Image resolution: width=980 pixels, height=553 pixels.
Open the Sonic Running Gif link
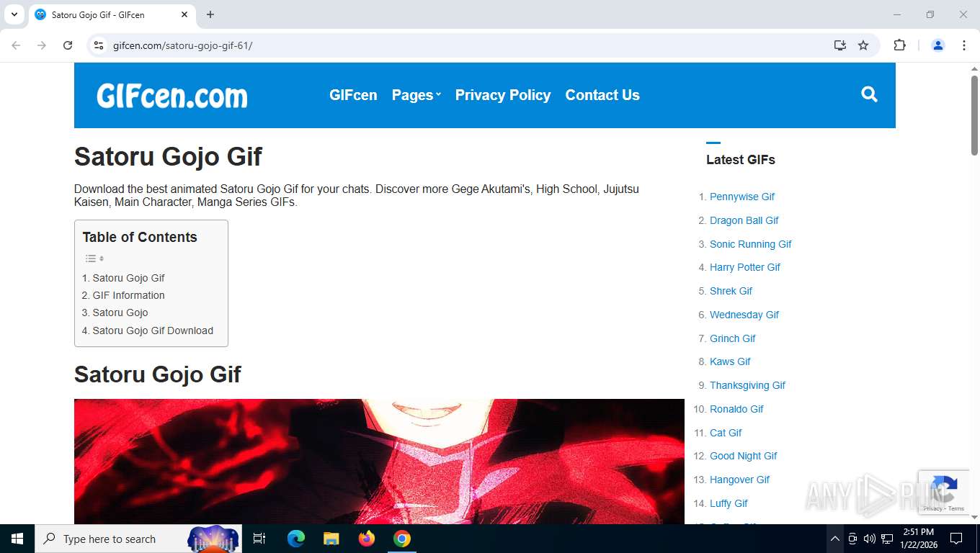point(751,244)
